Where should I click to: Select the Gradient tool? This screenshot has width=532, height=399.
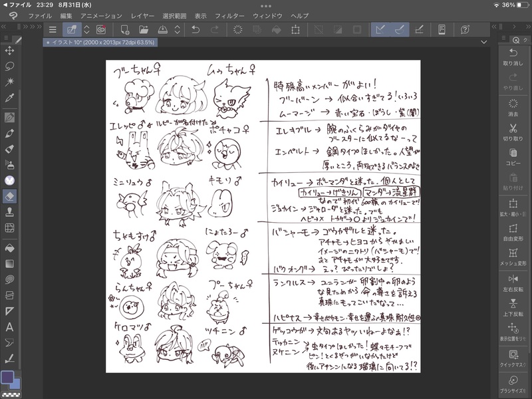coord(9,264)
